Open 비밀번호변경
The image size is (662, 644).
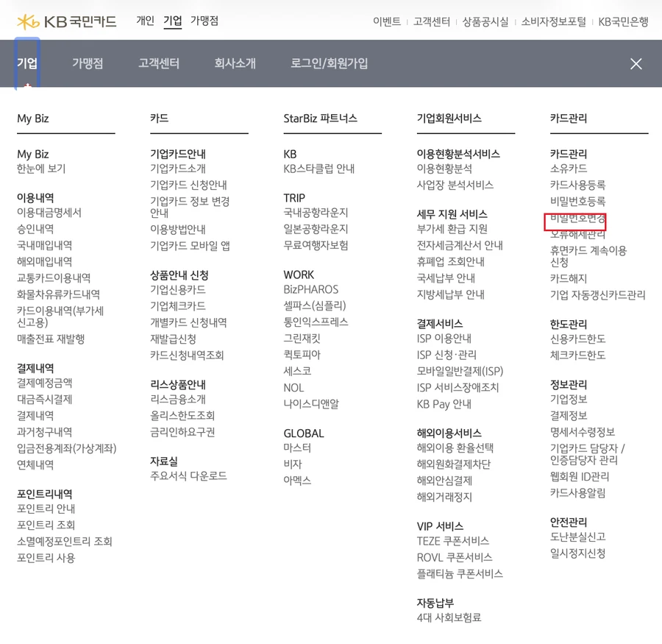coord(577,218)
